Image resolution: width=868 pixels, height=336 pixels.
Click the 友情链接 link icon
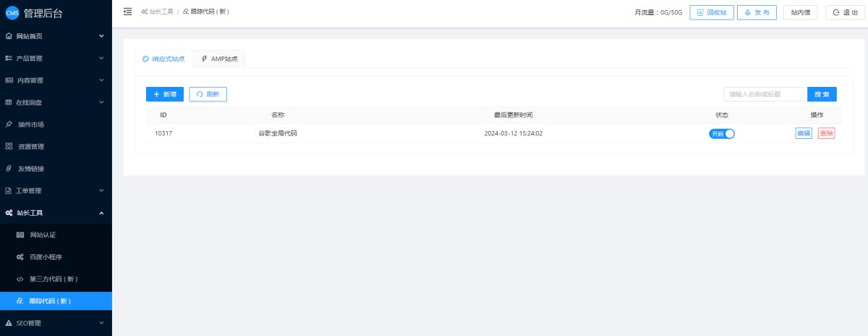click(x=9, y=169)
